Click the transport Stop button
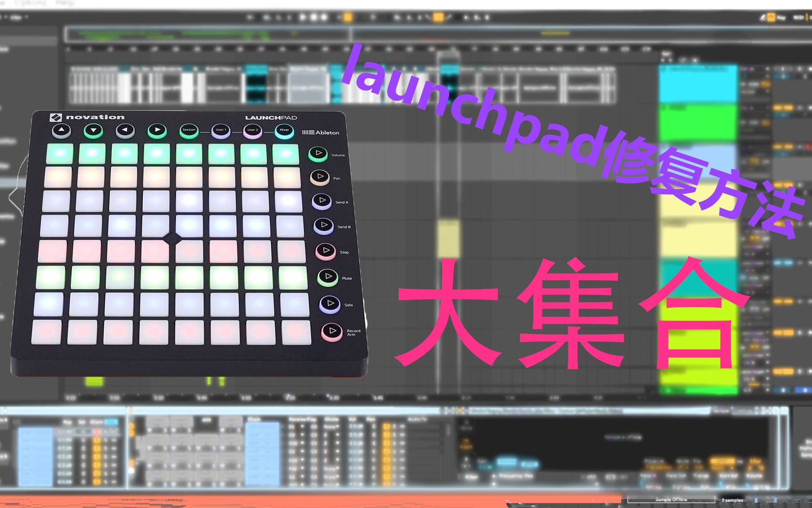 [x=314, y=17]
